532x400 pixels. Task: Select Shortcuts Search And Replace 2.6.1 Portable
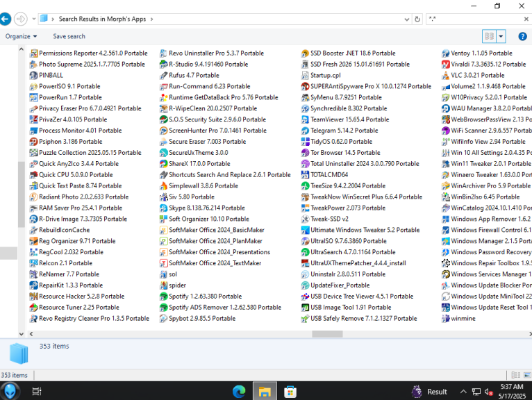coord(225,175)
